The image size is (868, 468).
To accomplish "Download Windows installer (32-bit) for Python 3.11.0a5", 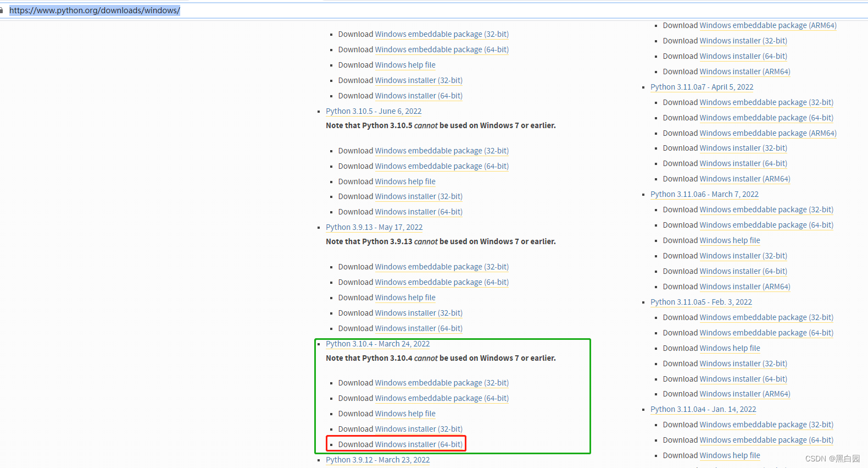I will click(x=743, y=364).
